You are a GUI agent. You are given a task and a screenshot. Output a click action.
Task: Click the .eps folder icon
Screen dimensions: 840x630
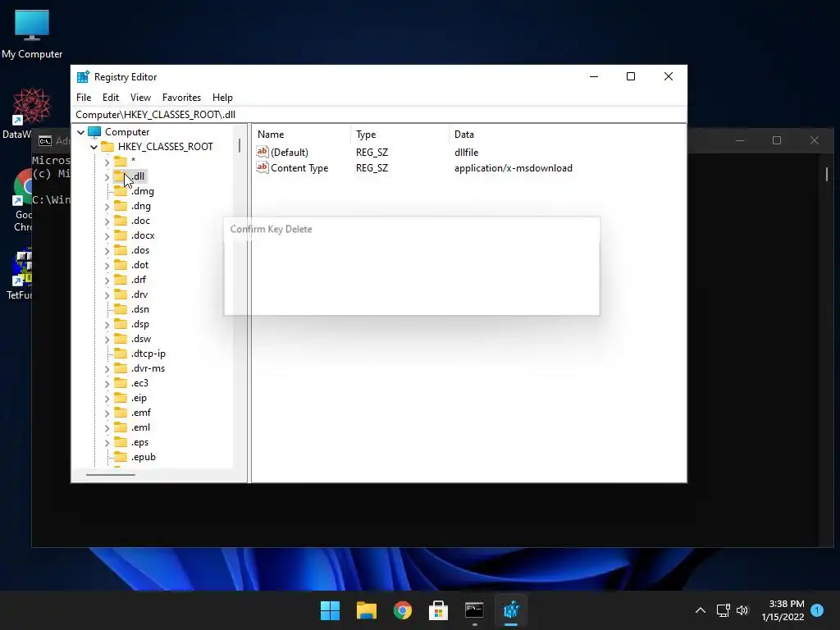point(121,442)
